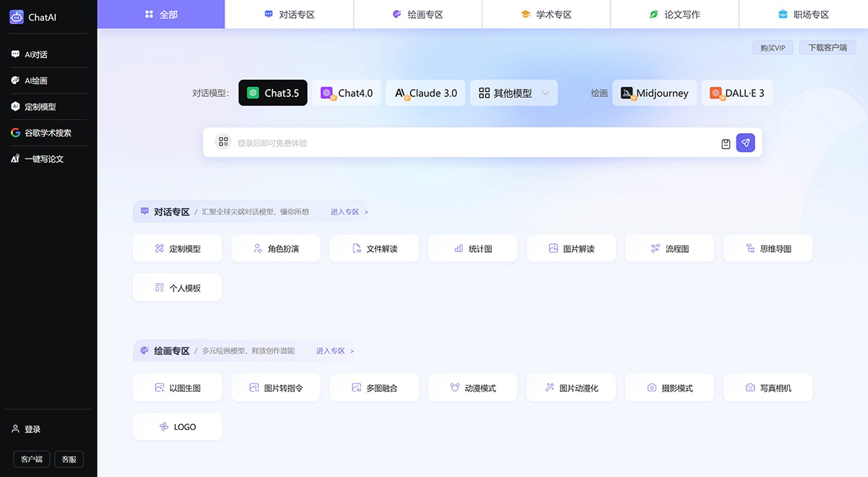Select the Chat4.0 model option
The width and height of the screenshot is (868, 477).
[x=346, y=93]
